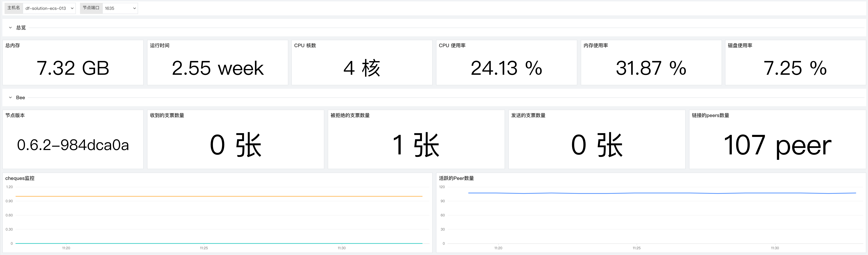Open the 主机名 hostname dropdown
868x255 pixels.
[49, 8]
